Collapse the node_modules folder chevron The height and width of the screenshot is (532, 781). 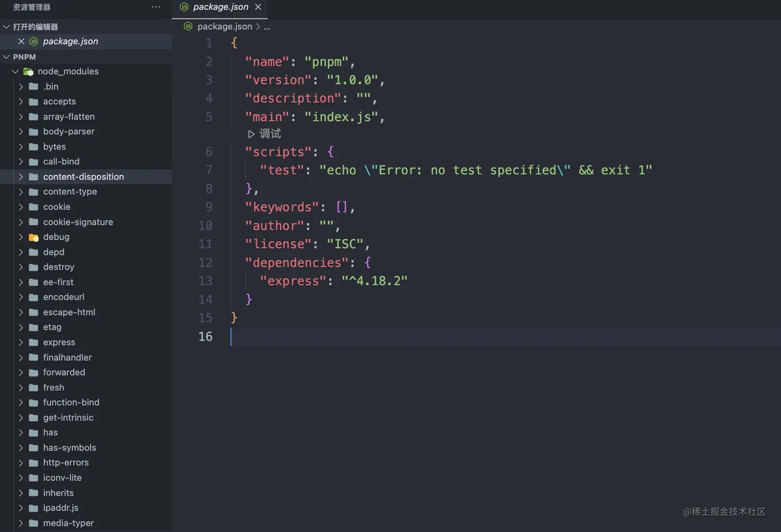point(15,71)
